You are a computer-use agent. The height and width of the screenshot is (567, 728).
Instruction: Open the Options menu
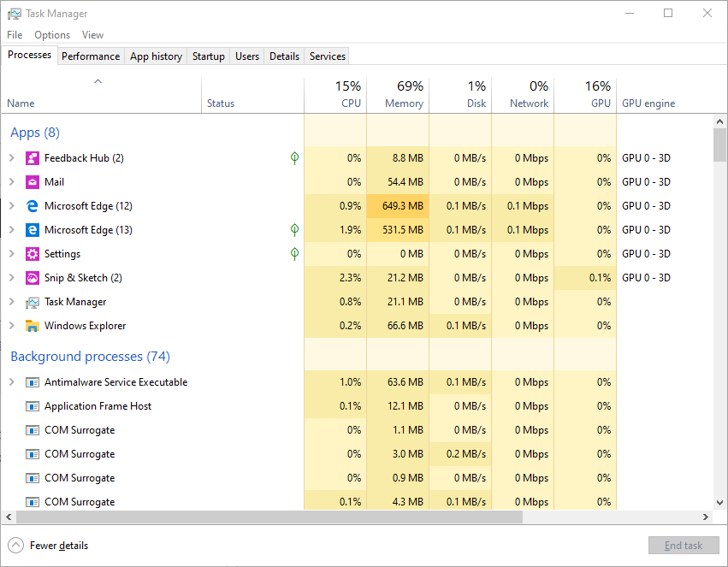pos(52,35)
